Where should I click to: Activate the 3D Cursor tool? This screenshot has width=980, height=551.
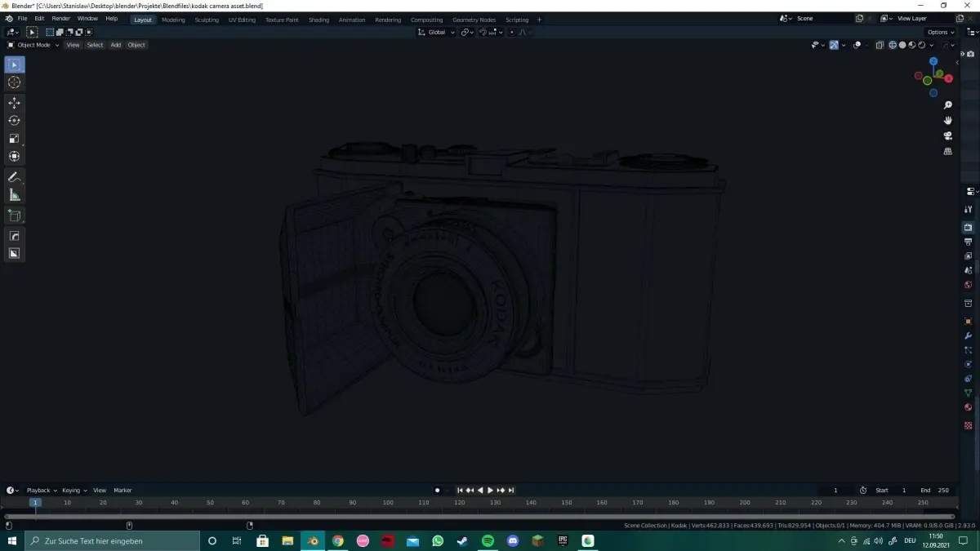coord(14,82)
